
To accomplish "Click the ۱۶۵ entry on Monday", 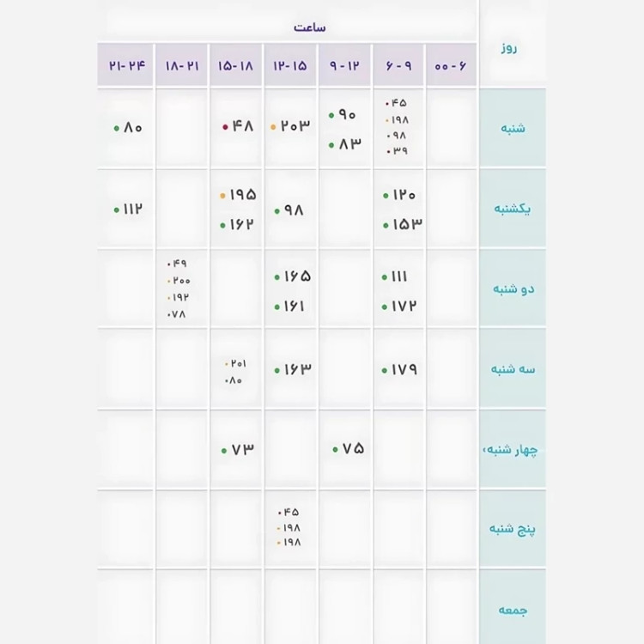I will click(293, 276).
